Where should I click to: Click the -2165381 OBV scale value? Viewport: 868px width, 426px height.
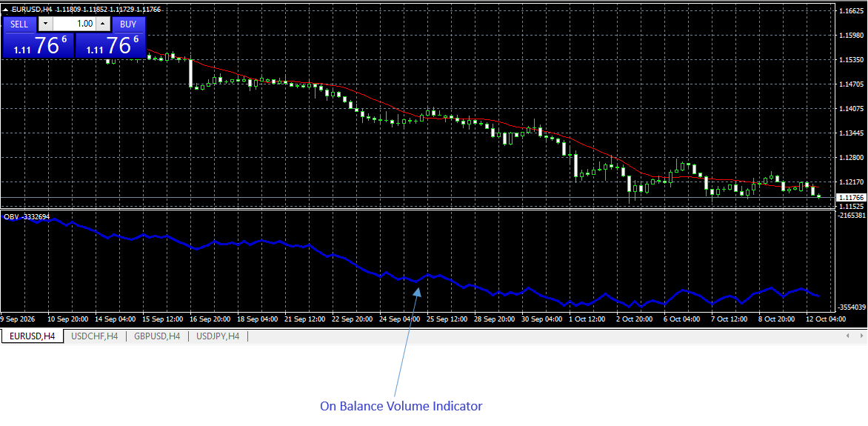point(851,214)
